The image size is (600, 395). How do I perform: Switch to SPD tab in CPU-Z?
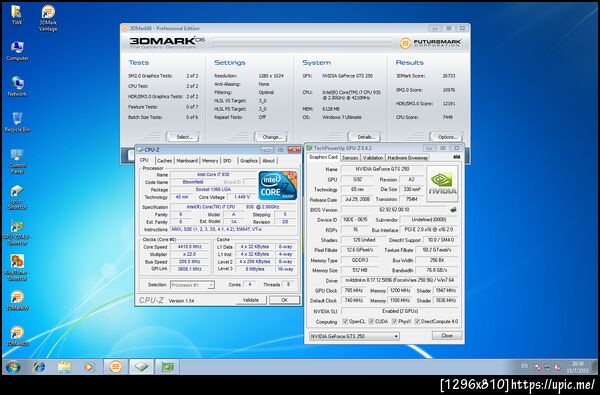click(227, 161)
